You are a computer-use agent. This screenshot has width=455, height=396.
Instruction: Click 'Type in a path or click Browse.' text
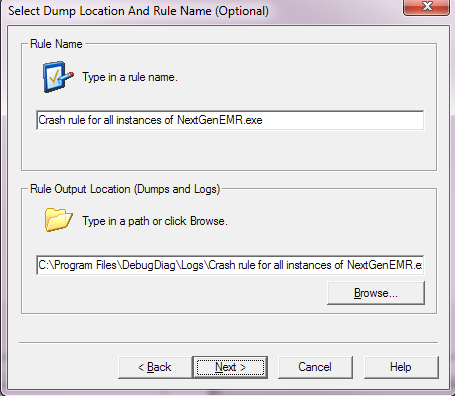coord(155,221)
